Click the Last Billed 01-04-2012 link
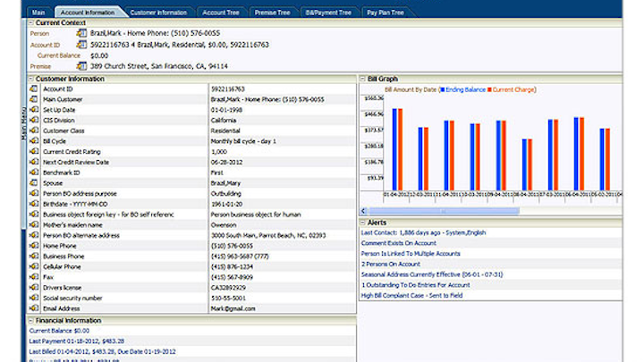 pos(102,352)
